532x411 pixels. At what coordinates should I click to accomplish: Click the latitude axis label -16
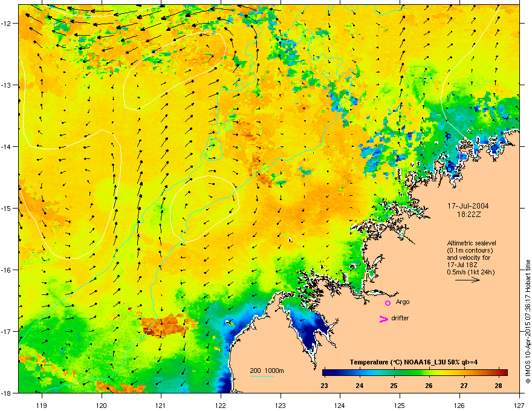click(x=6, y=270)
